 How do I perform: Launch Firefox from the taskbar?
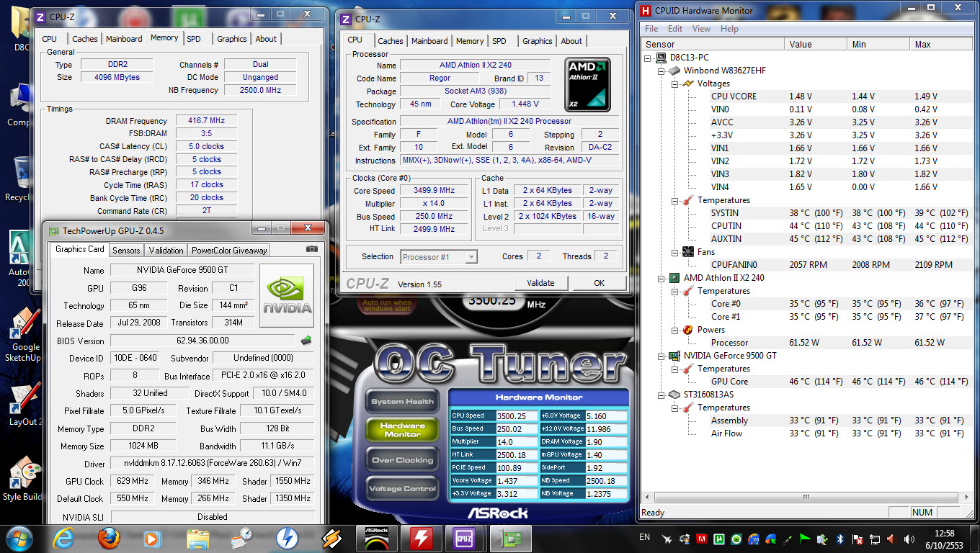108,538
